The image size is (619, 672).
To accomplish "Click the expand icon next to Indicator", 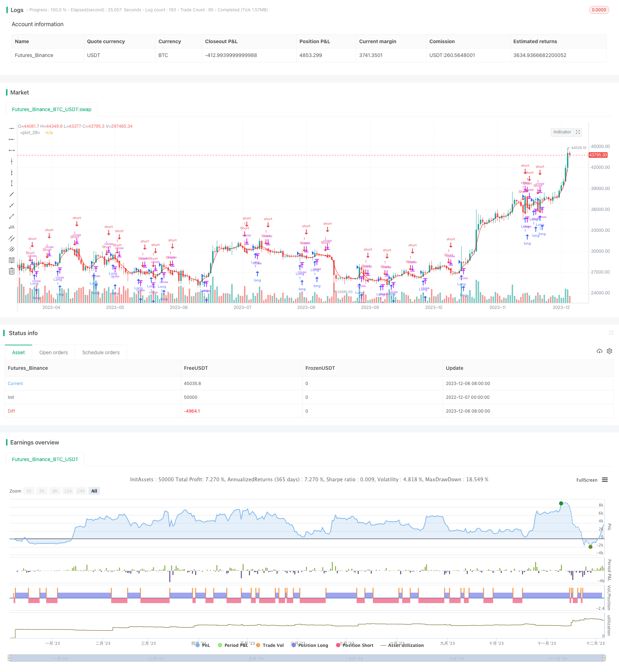I will click(x=578, y=132).
